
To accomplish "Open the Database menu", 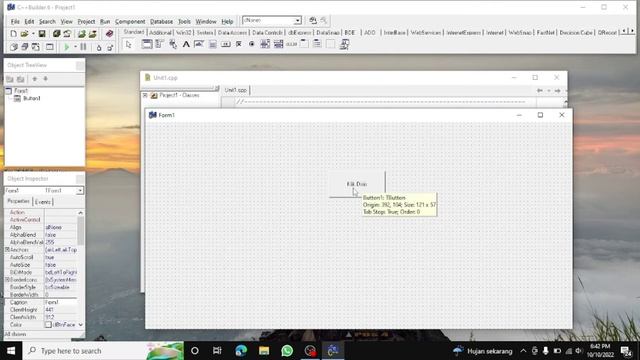I will click(161, 22).
